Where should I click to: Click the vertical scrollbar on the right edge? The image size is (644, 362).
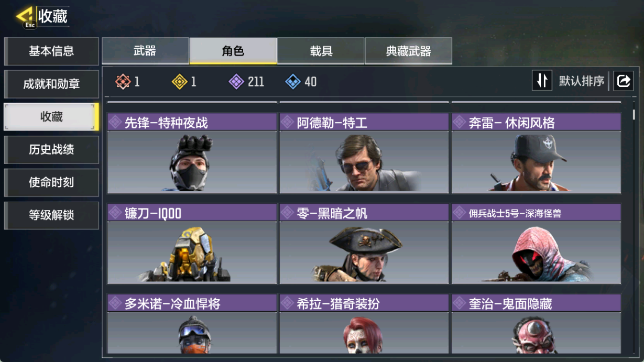634,114
